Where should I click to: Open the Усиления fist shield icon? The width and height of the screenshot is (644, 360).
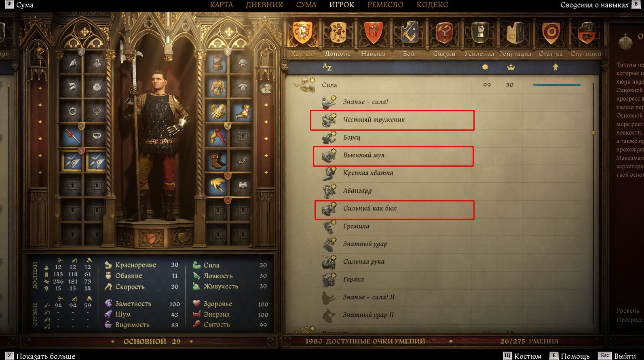click(480, 33)
